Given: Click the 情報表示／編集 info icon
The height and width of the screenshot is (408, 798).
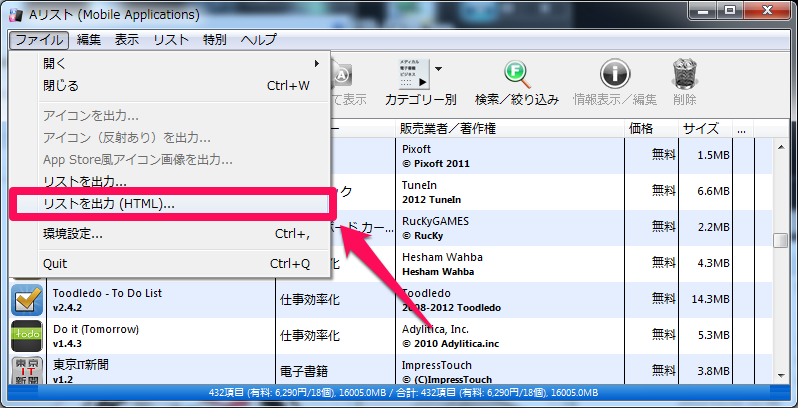Looking at the screenshot, I should [615, 74].
